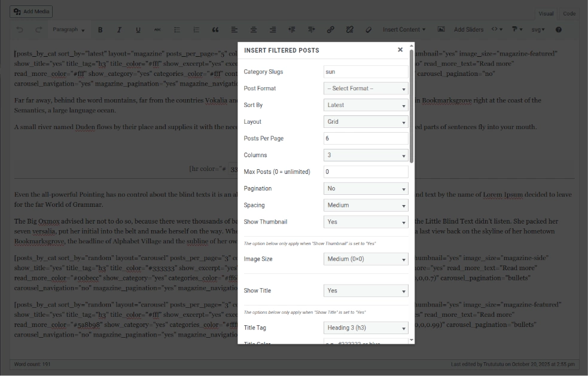The height and width of the screenshot is (376, 588).
Task: Click the Insert link icon
Action: pyautogui.click(x=330, y=29)
